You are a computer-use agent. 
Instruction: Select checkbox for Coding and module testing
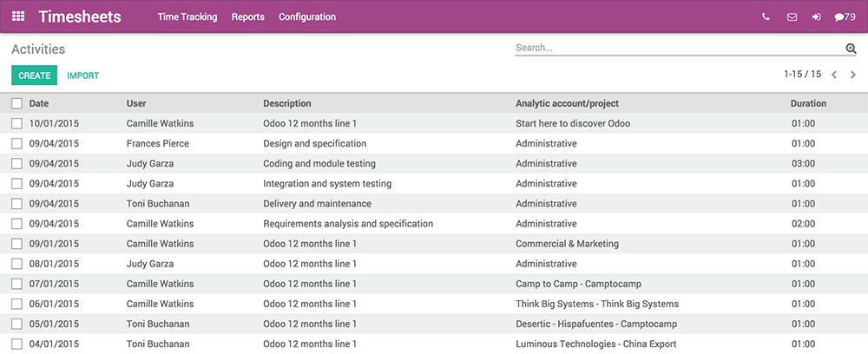click(17, 164)
